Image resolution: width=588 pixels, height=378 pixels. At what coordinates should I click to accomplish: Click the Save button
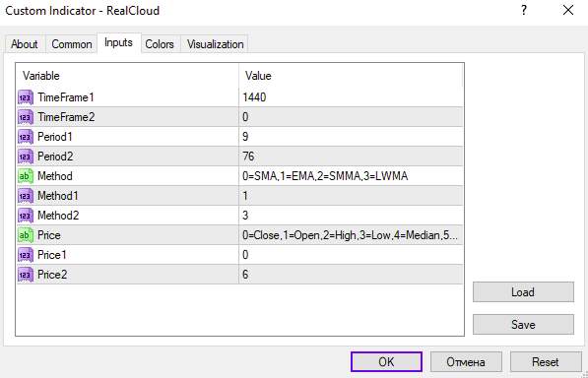pos(523,324)
